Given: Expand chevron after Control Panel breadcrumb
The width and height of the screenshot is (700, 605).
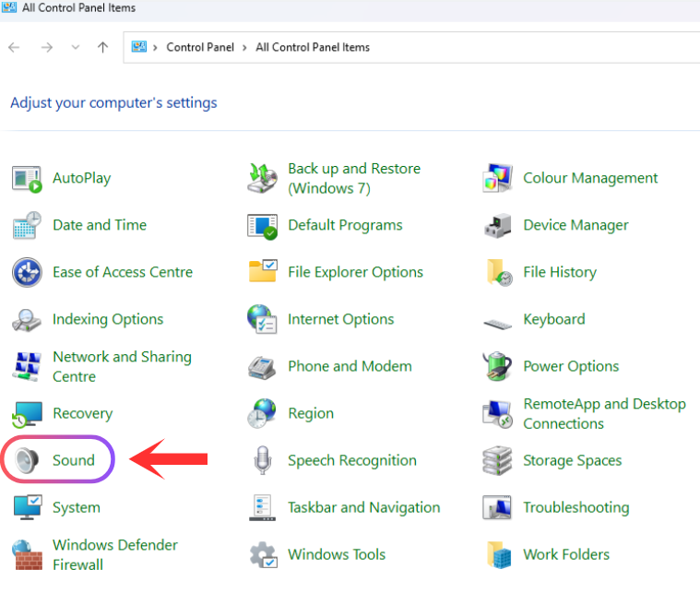Looking at the screenshot, I should [244, 48].
